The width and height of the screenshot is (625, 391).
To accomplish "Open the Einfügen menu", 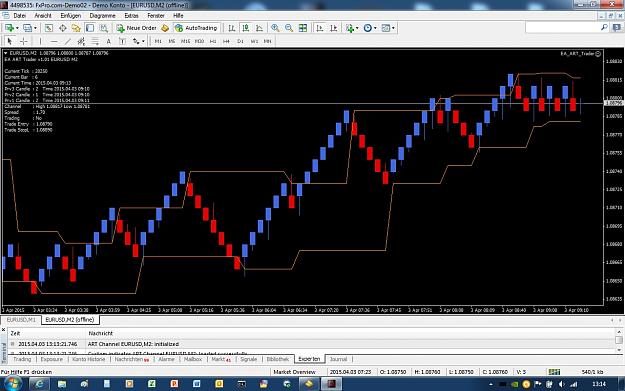I will (71, 16).
